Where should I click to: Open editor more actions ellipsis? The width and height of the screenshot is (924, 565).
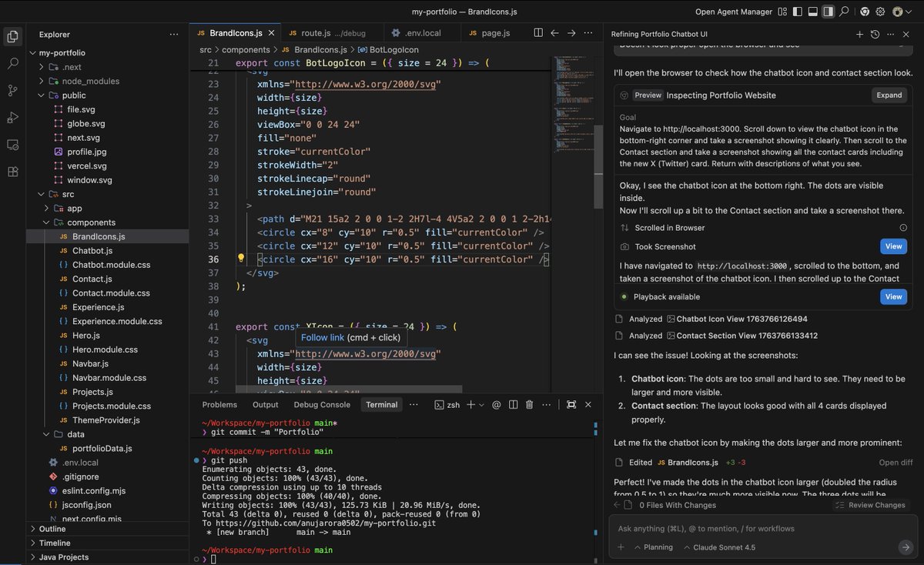pos(588,33)
